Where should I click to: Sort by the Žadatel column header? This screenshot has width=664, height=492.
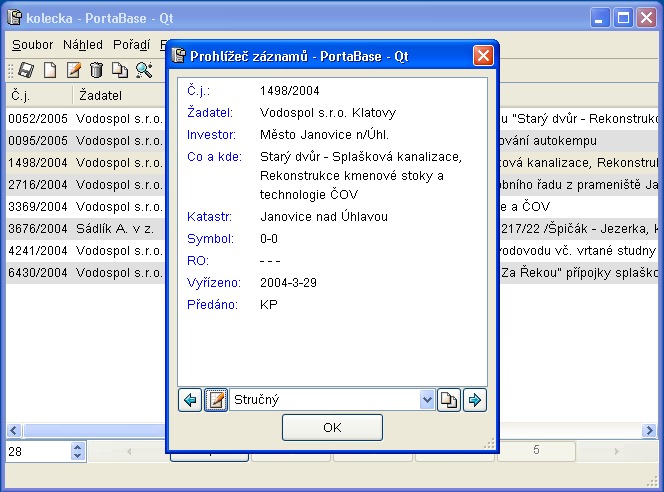click(x=119, y=95)
